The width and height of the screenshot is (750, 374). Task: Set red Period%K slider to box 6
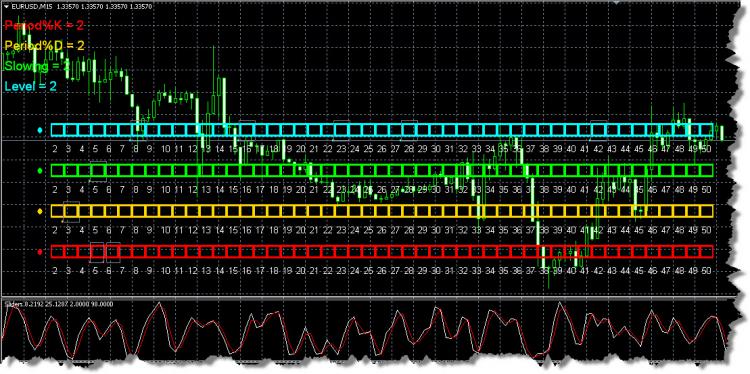click(111, 252)
